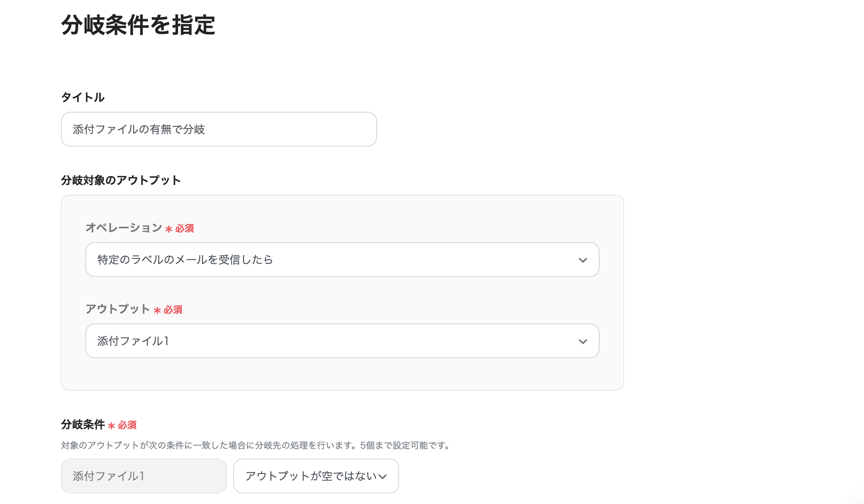This screenshot has height=504, width=864.
Task: Click the 分岐条件を指定 page heading
Action: [x=139, y=24]
